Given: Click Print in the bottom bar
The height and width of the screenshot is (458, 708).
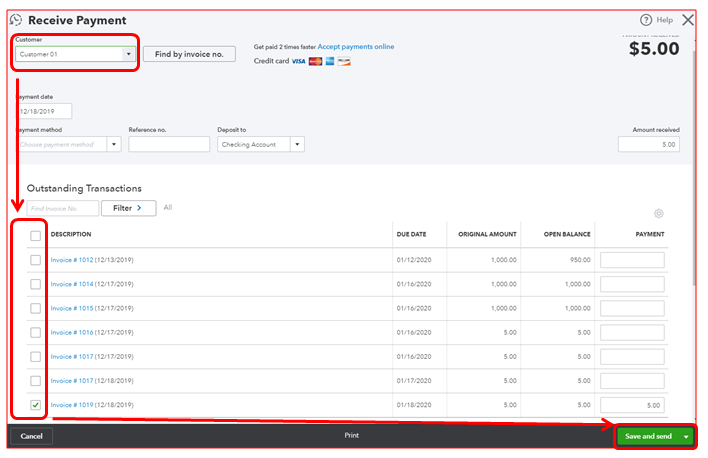Looking at the screenshot, I should pos(351,435).
